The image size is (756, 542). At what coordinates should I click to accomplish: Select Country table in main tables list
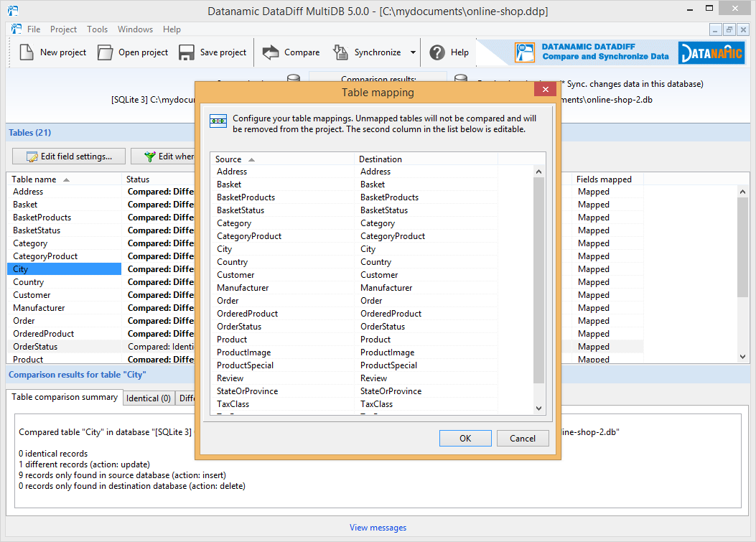pyautogui.click(x=64, y=282)
